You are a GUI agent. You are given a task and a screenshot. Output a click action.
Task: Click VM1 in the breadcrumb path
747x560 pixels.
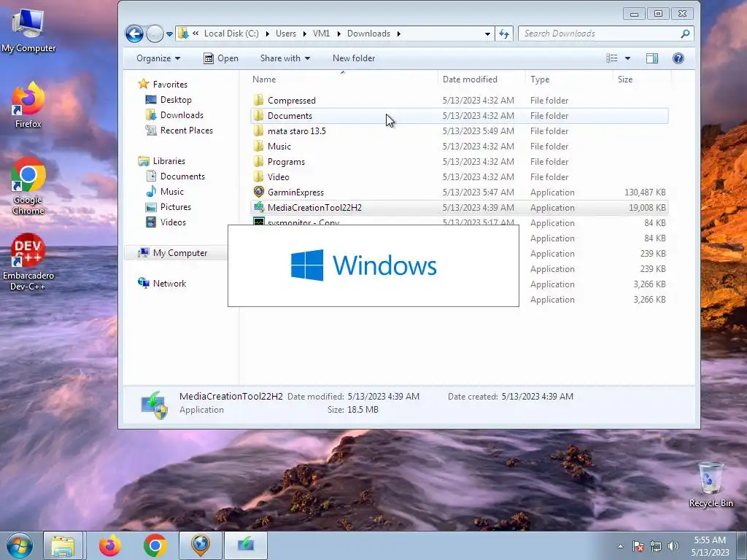(x=321, y=34)
